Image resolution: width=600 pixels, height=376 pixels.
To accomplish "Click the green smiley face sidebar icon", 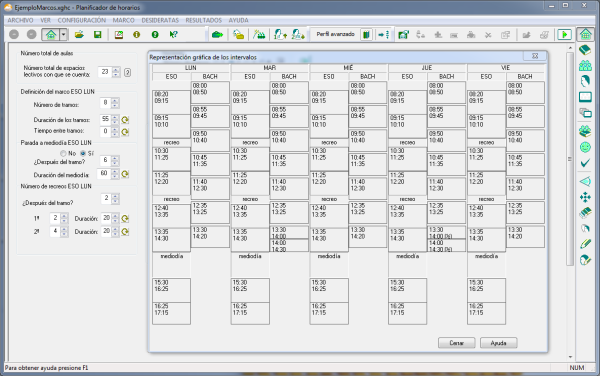I will pos(585,147).
